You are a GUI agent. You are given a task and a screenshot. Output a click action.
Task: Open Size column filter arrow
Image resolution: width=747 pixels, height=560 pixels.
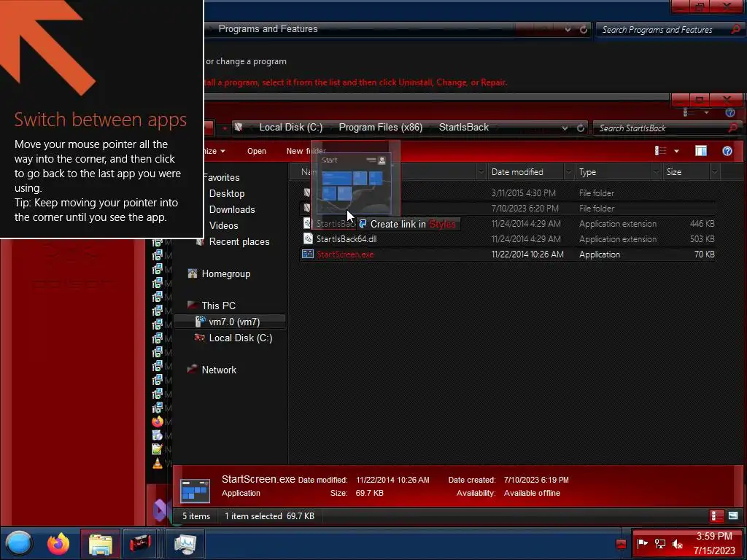[715, 172]
